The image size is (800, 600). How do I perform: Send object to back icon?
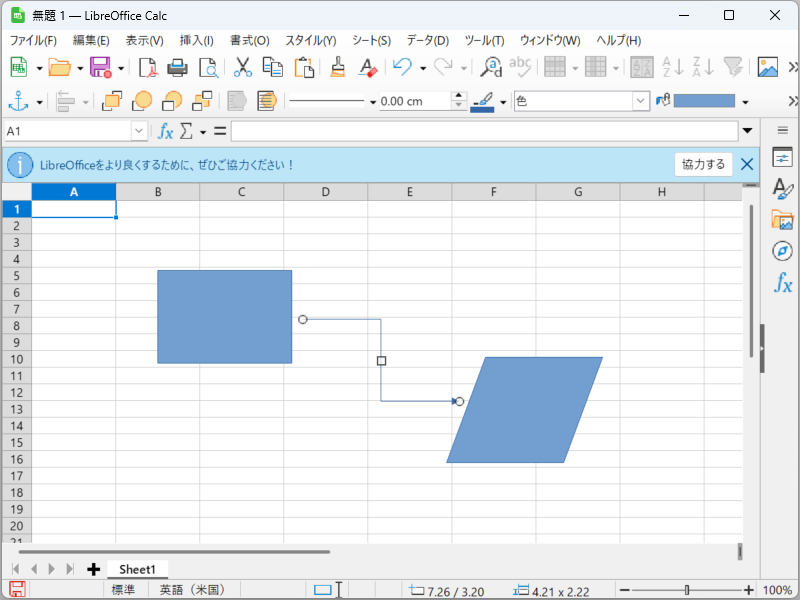point(202,102)
